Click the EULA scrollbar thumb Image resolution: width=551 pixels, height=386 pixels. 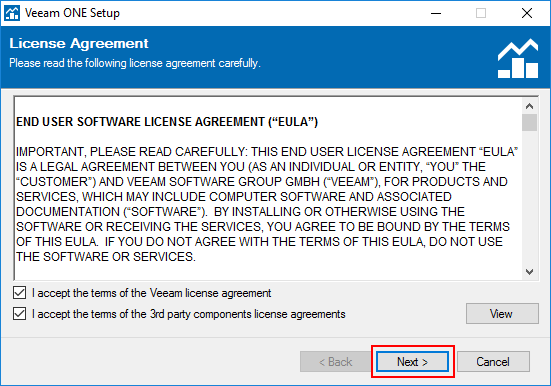pos(530,122)
